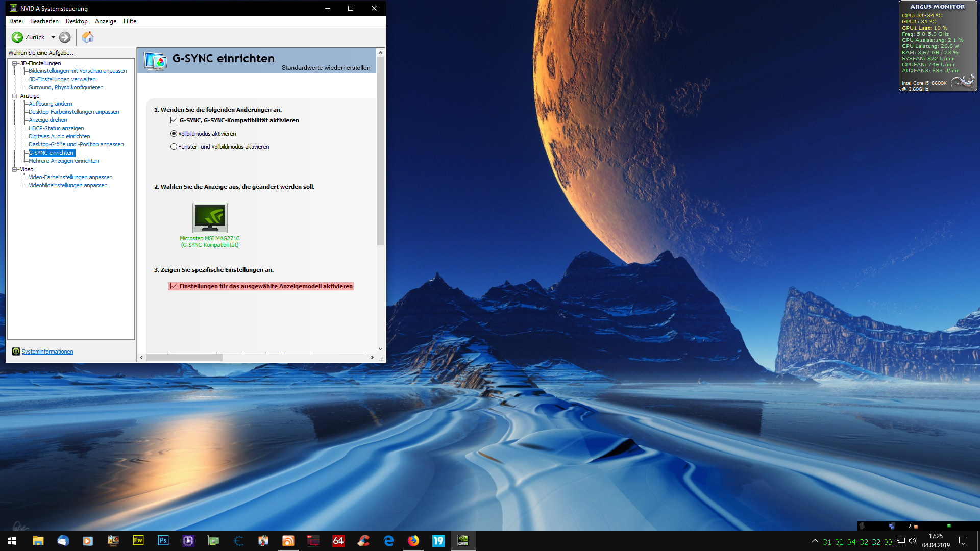Click the Home icon in the toolbar
Screen dimensions: 980x551
pyautogui.click(x=88, y=37)
